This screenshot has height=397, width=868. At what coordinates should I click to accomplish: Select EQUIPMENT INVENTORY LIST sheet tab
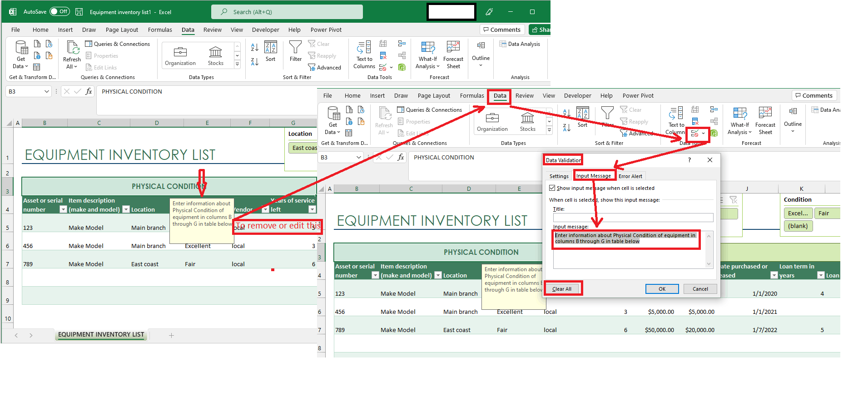click(101, 334)
